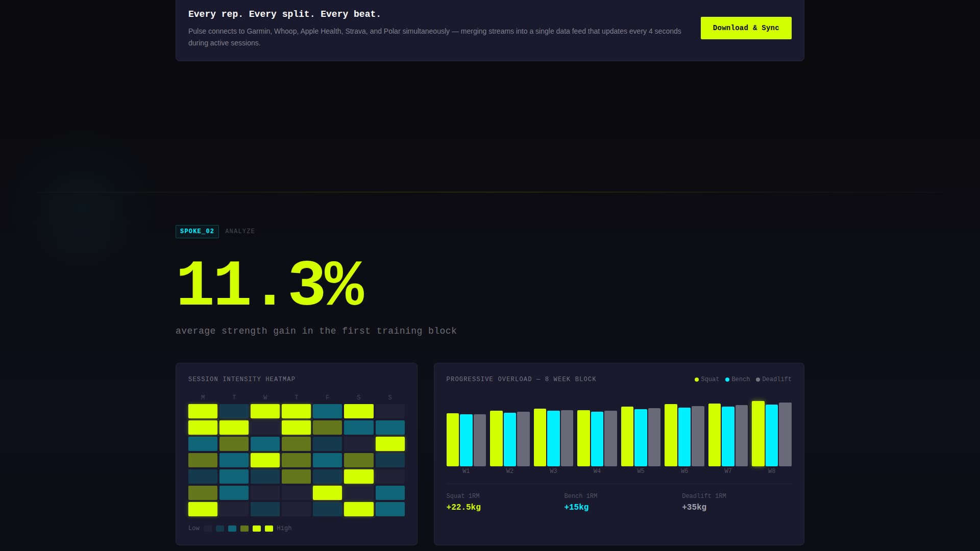Click the lime Monday cell in the bottom heatmap row
980x551 pixels.
203,509
